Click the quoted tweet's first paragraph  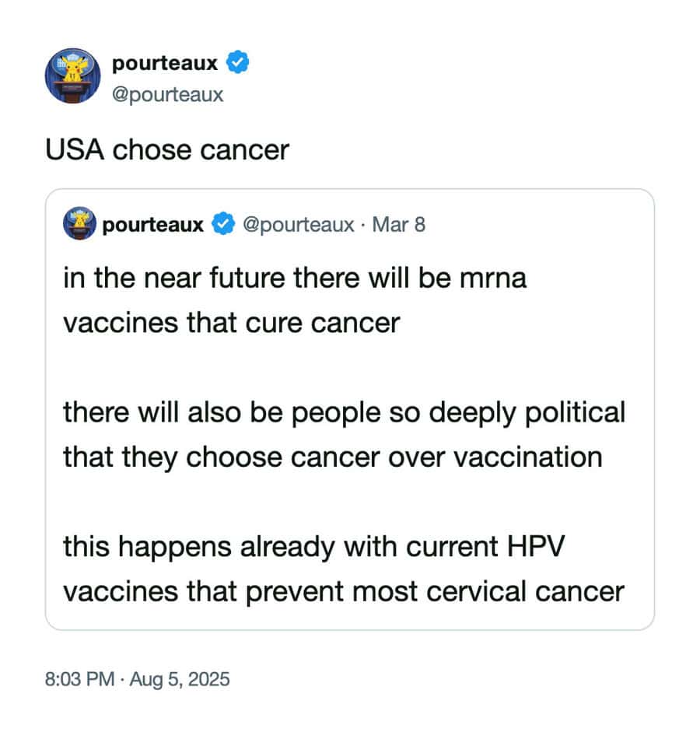click(x=296, y=299)
